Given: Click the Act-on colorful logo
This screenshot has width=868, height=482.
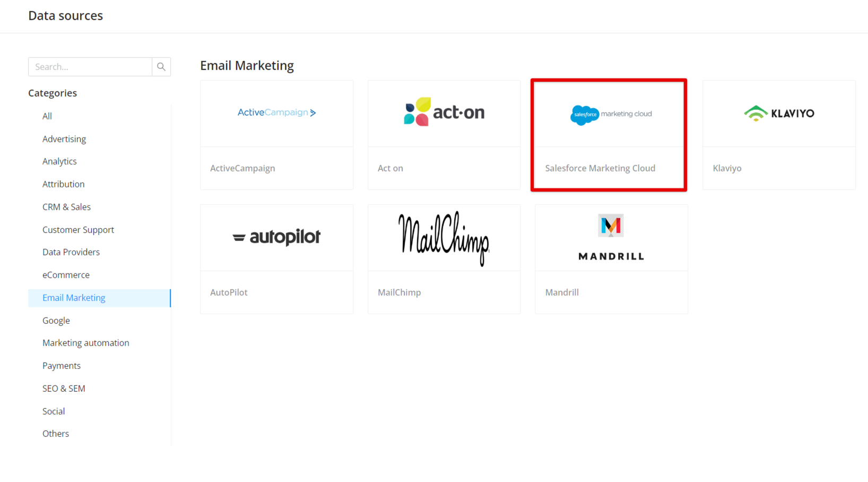Looking at the screenshot, I should pos(444,113).
